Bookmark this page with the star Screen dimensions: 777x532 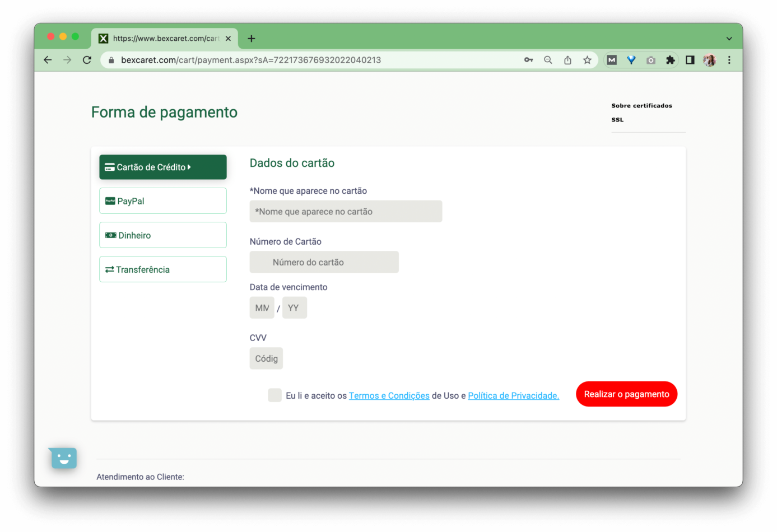pos(587,60)
